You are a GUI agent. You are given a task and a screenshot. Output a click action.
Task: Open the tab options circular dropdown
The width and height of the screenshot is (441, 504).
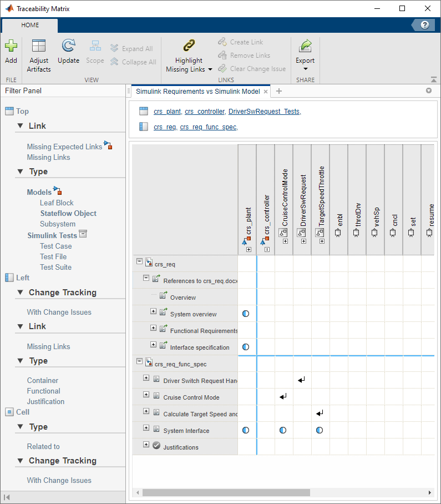[429, 90]
